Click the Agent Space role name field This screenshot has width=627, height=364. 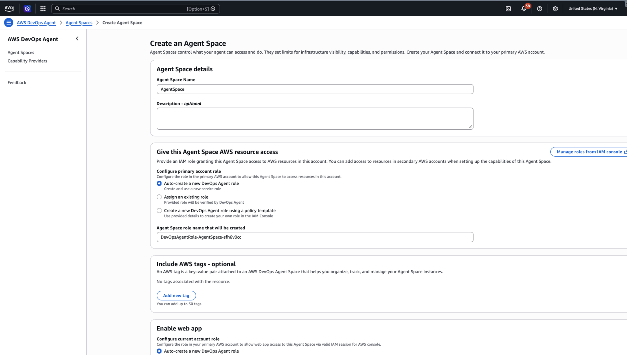(315, 237)
